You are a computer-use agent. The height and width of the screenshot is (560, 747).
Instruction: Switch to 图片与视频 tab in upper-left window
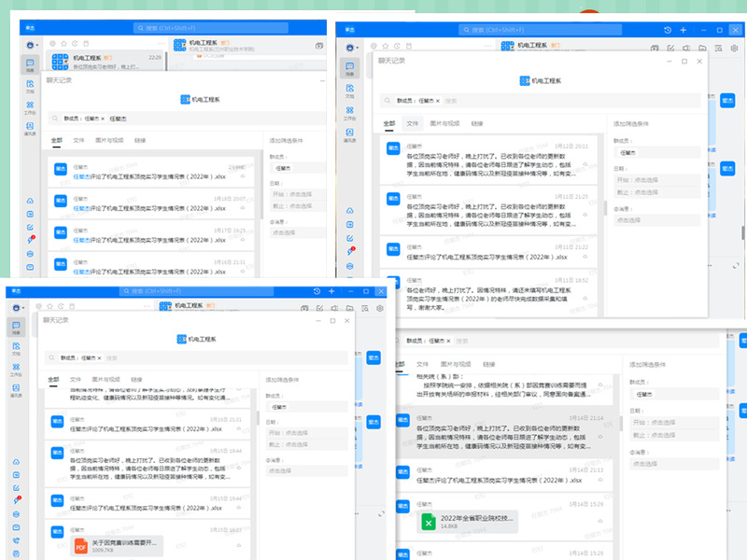109,141
